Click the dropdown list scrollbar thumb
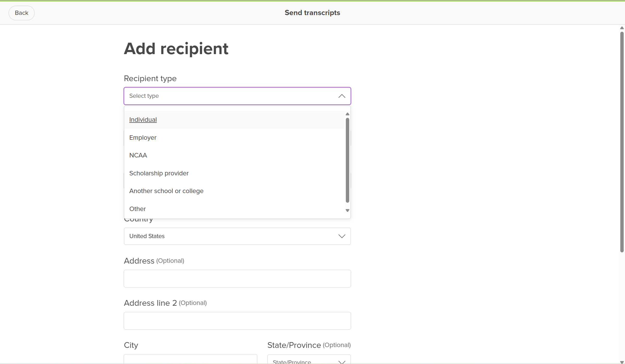 (347, 160)
